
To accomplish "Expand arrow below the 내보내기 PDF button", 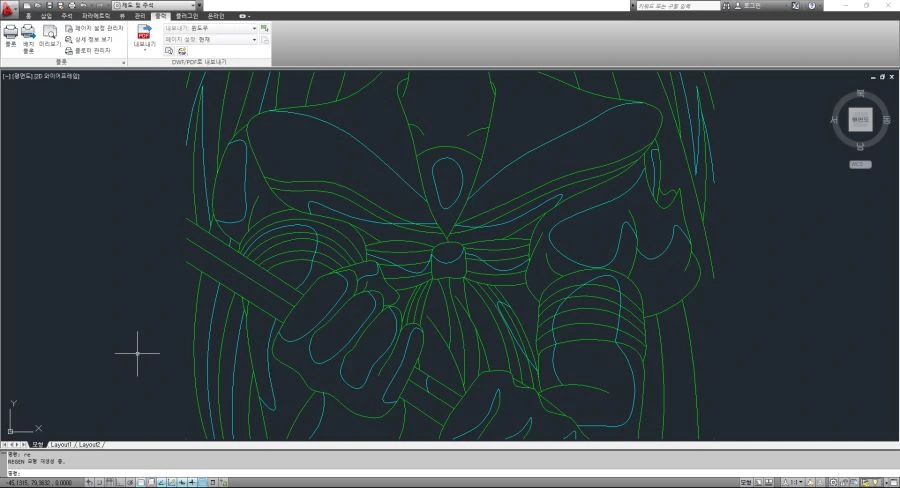I will pos(145,51).
